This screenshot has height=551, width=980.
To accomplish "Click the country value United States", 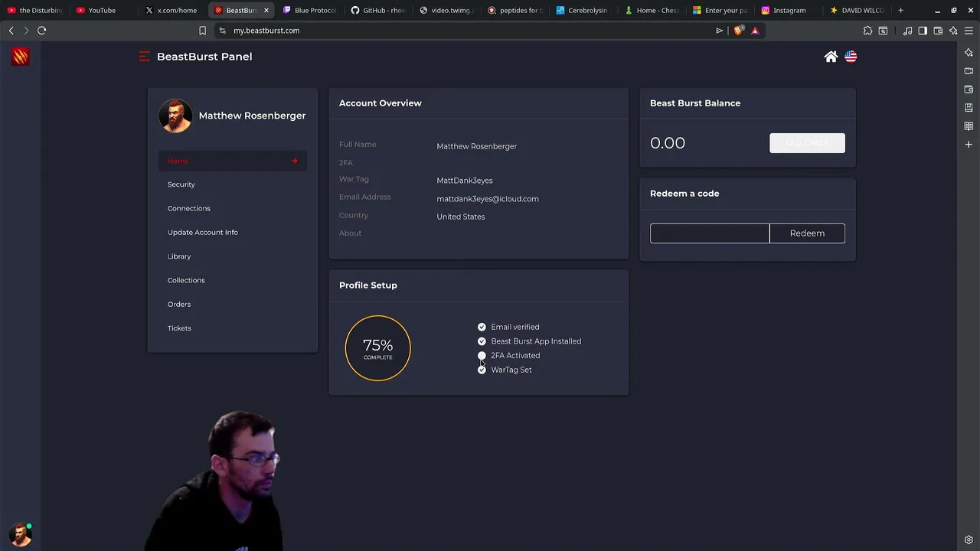I will pyautogui.click(x=461, y=217).
